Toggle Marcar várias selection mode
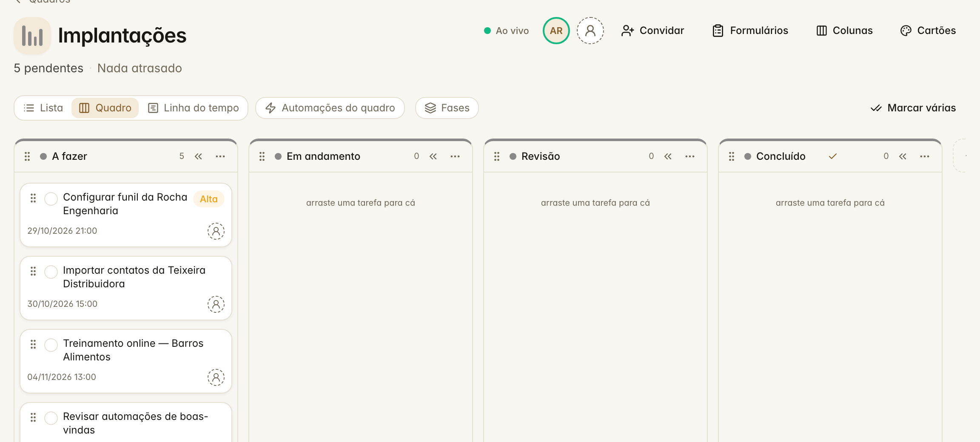Screen dimensions: 980x442 (x=913, y=108)
